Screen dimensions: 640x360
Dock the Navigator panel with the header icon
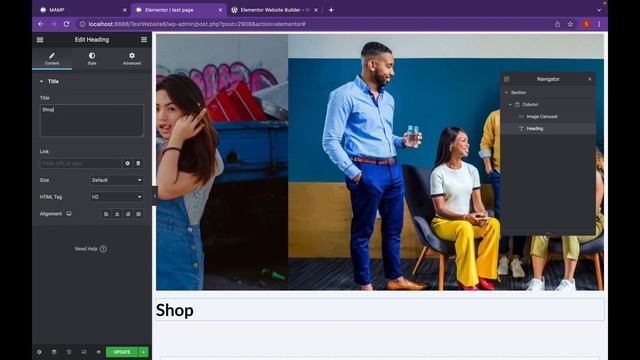point(507,79)
